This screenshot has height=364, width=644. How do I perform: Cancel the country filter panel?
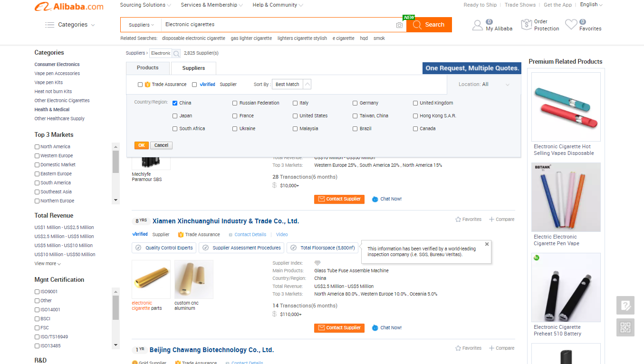[161, 145]
